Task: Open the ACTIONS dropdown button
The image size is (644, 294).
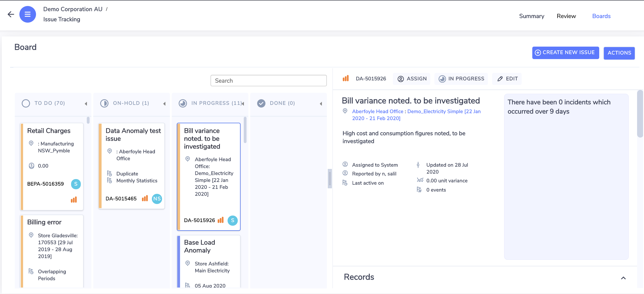Action: [x=619, y=53]
